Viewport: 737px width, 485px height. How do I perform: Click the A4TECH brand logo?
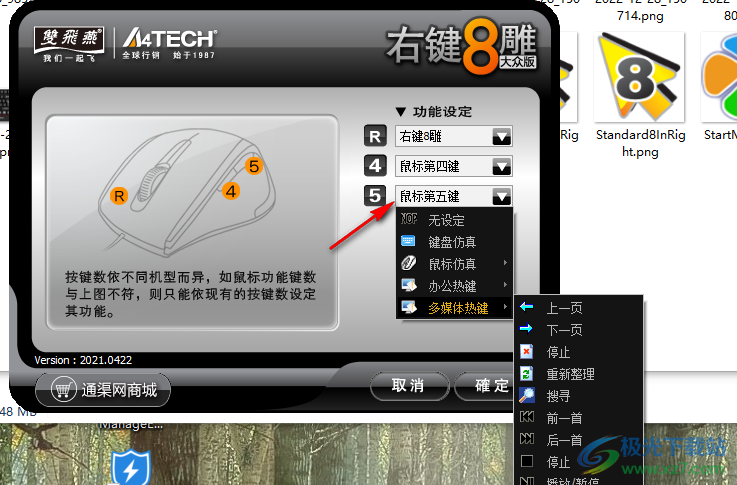169,44
